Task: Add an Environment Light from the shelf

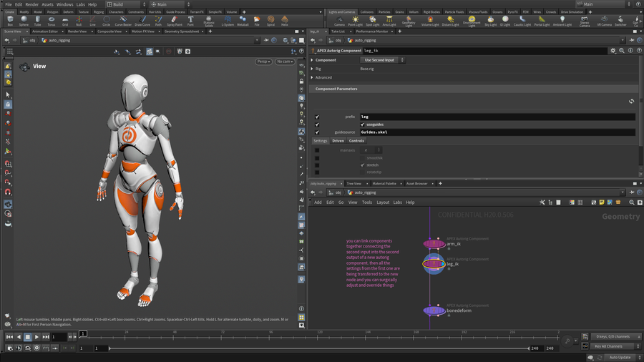Action: 472,21
